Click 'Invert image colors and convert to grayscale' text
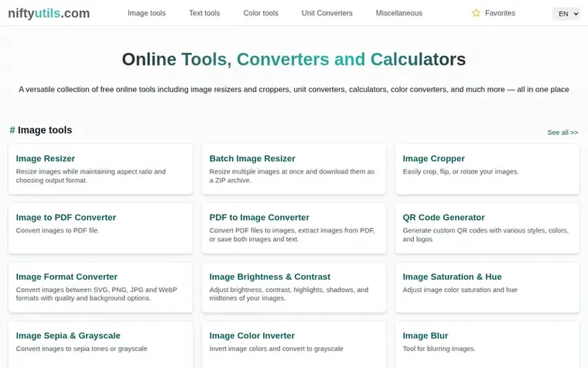 tap(276, 349)
